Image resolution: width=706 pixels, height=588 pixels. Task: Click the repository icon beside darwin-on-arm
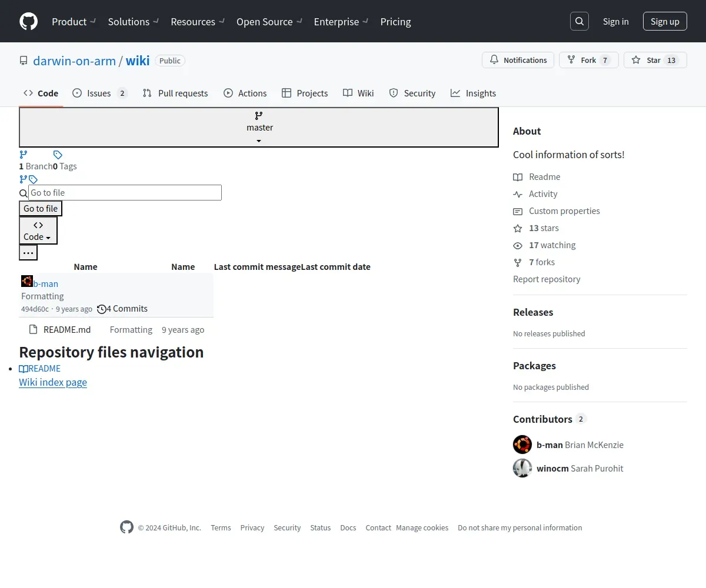point(24,61)
